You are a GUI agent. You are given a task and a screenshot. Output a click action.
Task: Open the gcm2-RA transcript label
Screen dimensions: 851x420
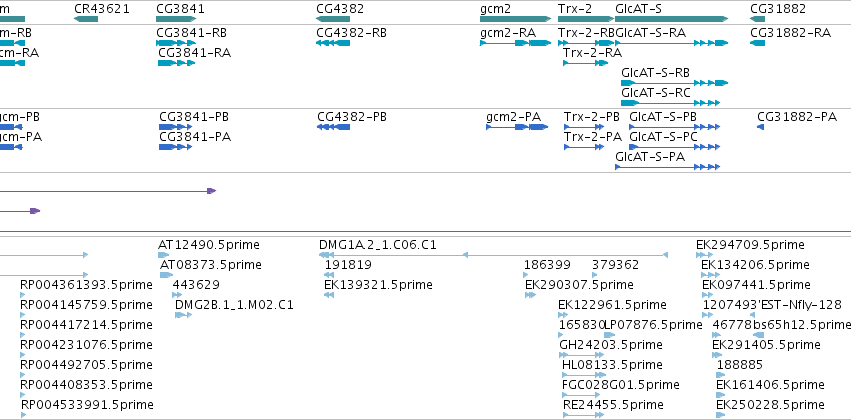click(508, 33)
